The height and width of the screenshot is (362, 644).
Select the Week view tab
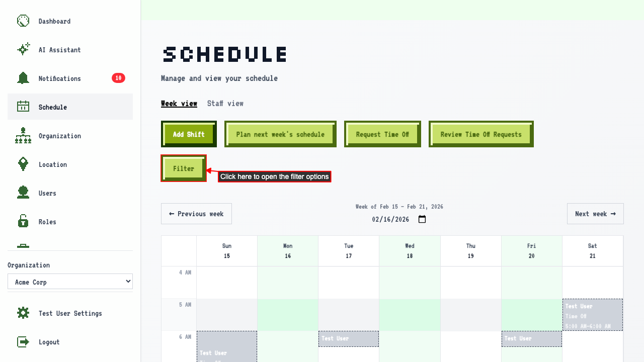coord(179,103)
